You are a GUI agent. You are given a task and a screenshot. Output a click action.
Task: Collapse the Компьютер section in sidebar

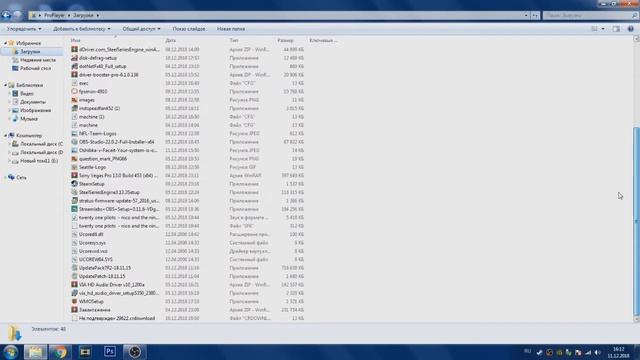pos(6,136)
